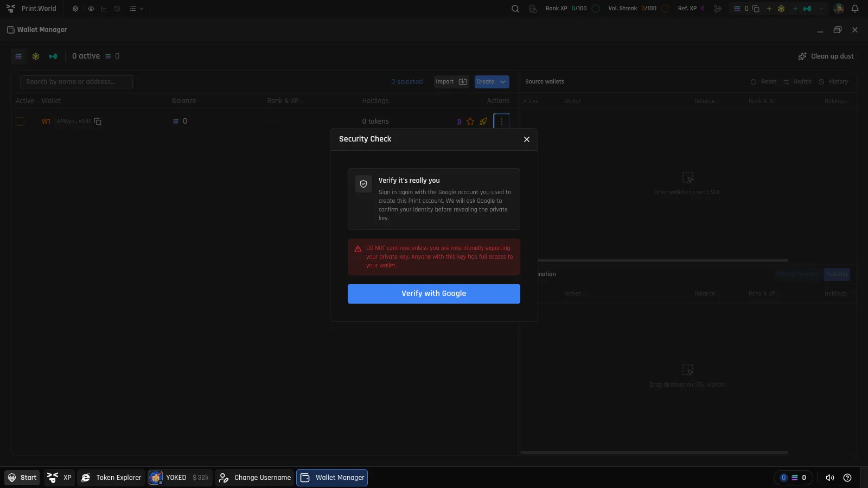
Task: Open History in Source wallets panel
Action: pyautogui.click(x=833, y=82)
